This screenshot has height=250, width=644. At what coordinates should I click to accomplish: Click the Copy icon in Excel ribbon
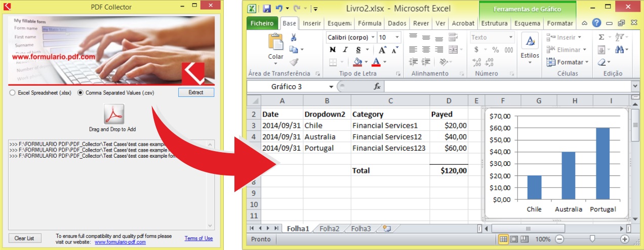tap(294, 50)
